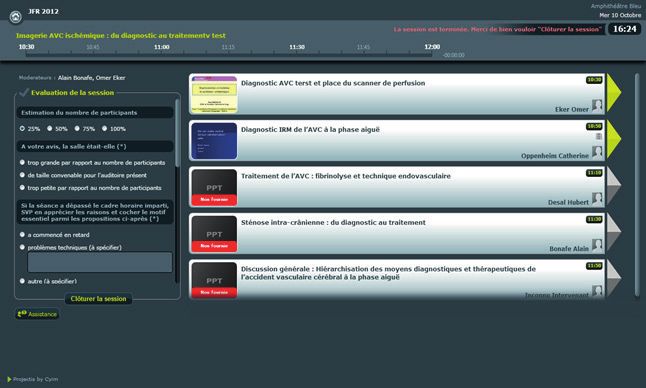Click the Clôturer la session button

click(x=98, y=299)
